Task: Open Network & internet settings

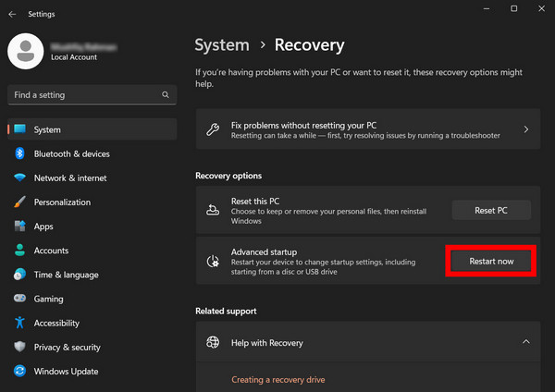Action: (70, 178)
